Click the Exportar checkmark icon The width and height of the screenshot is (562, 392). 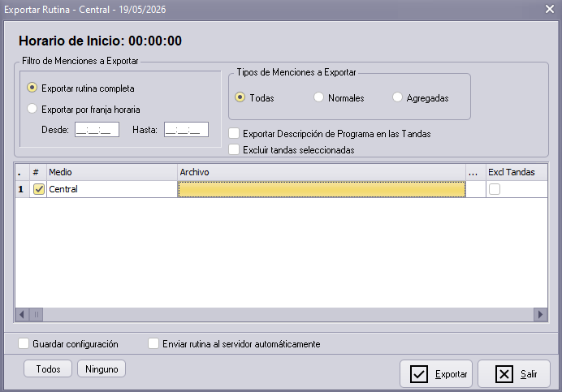[x=418, y=374]
